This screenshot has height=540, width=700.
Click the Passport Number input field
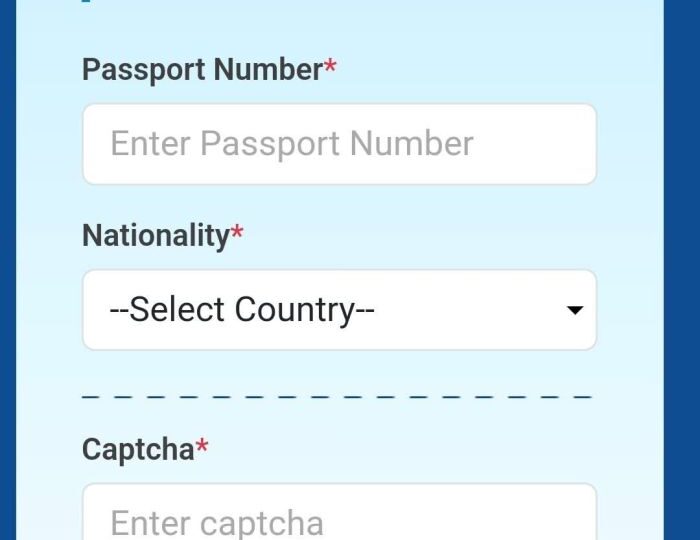coord(339,144)
